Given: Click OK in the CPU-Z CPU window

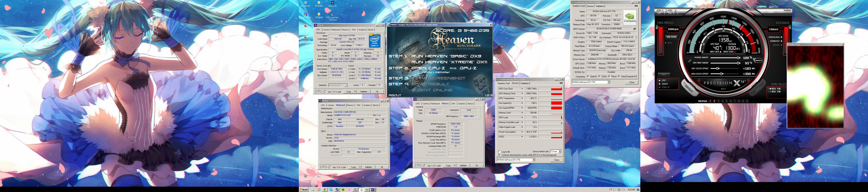Looking at the screenshot, I should pyautogui.click(x=377, y=92).
